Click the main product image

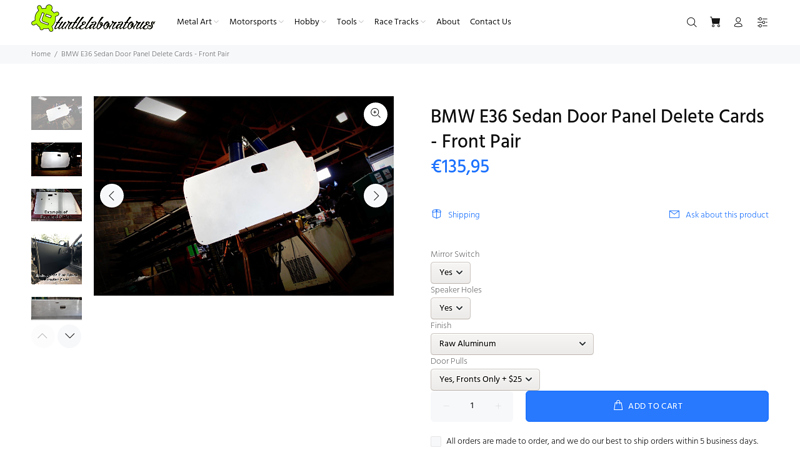click(243, 196)
